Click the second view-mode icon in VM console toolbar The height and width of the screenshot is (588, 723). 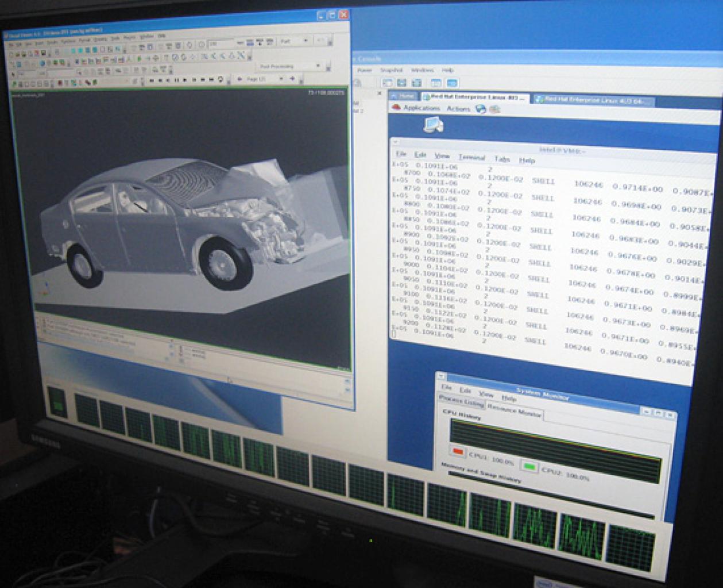[x=402, y=83]
